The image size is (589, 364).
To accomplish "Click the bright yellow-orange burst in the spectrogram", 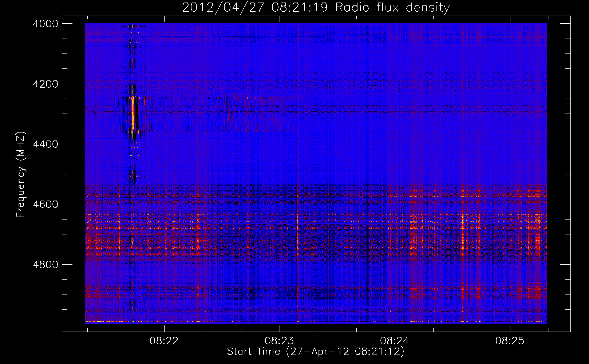I will click(x=133, y=114).
